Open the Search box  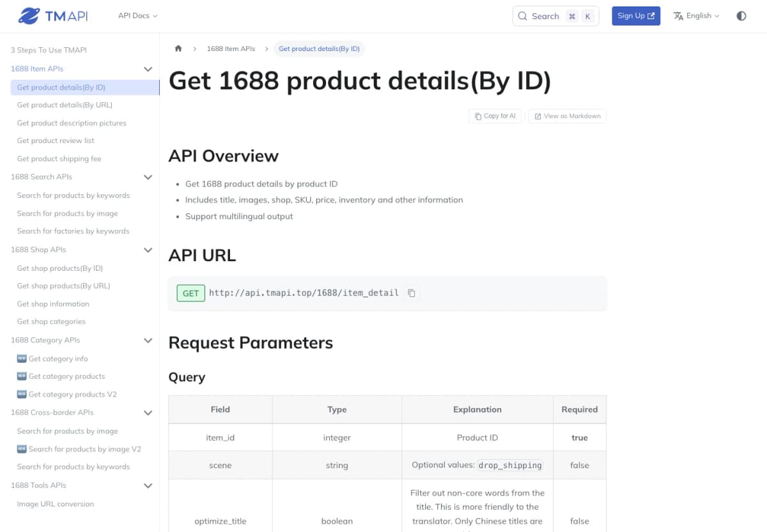(555, 16)
